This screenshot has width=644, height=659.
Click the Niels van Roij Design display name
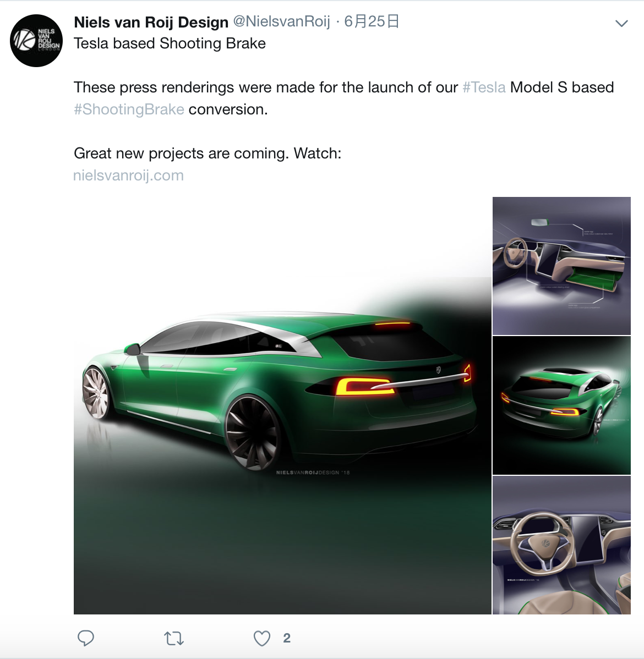[x=151, y=22]
